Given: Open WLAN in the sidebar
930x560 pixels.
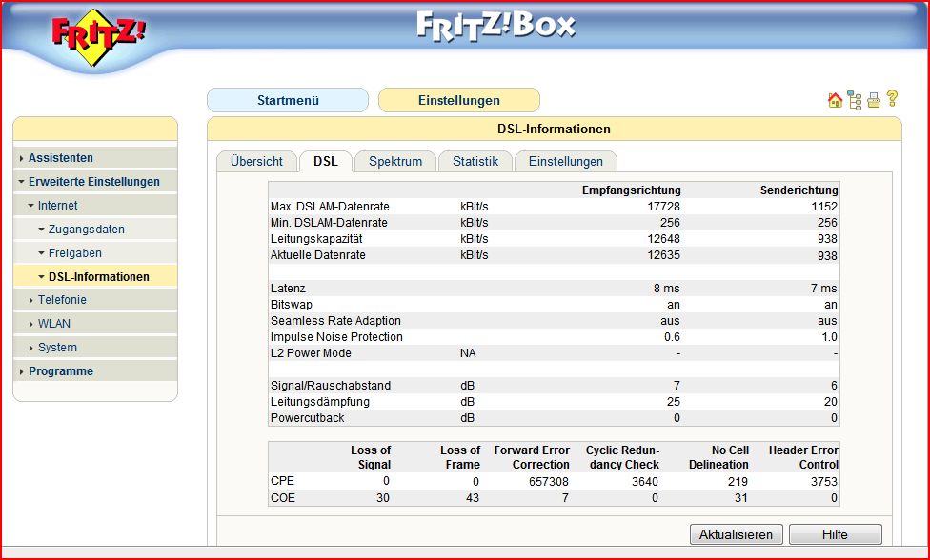Looking at the screenshot, I should pyautogui.click(x=54, y=324).
